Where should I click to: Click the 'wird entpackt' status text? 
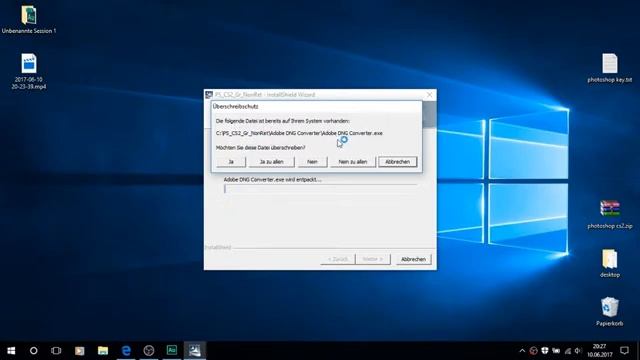point(272,180)
